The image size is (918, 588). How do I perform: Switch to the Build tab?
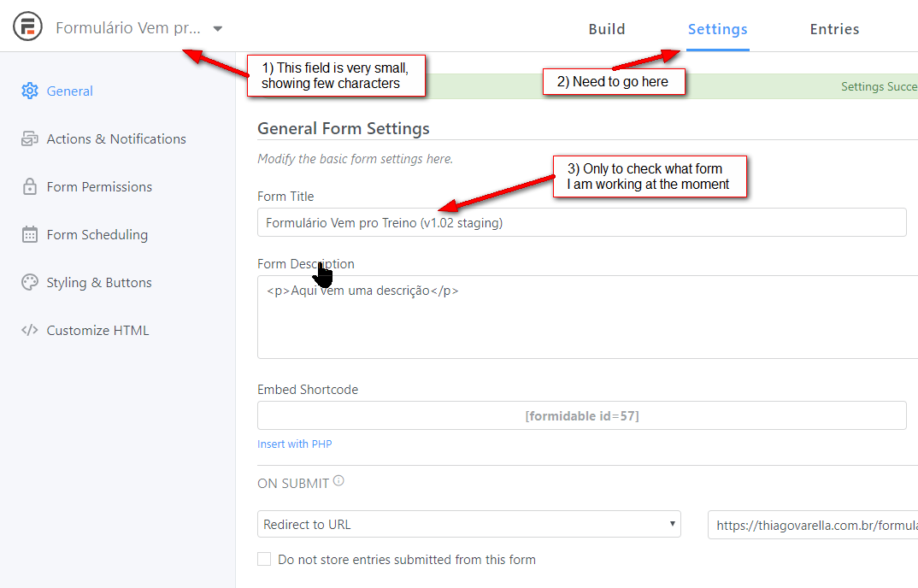[x=607, y=29]
